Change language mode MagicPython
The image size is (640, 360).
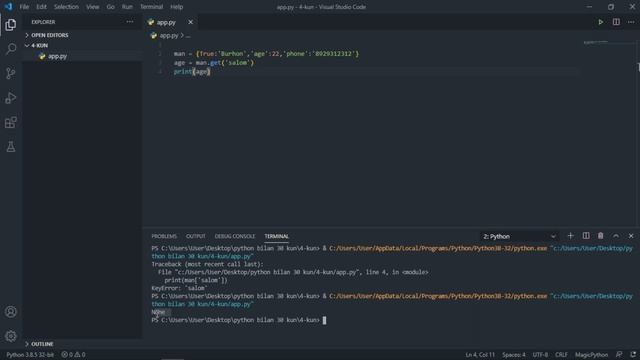point(591,355)
